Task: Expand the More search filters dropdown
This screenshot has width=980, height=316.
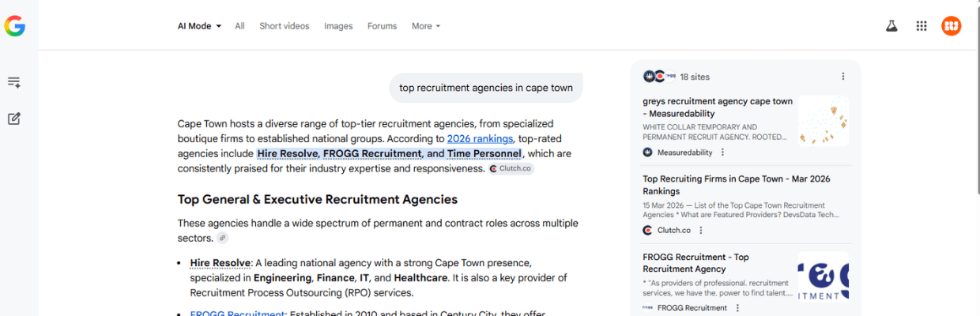Action: click(426, 26)
